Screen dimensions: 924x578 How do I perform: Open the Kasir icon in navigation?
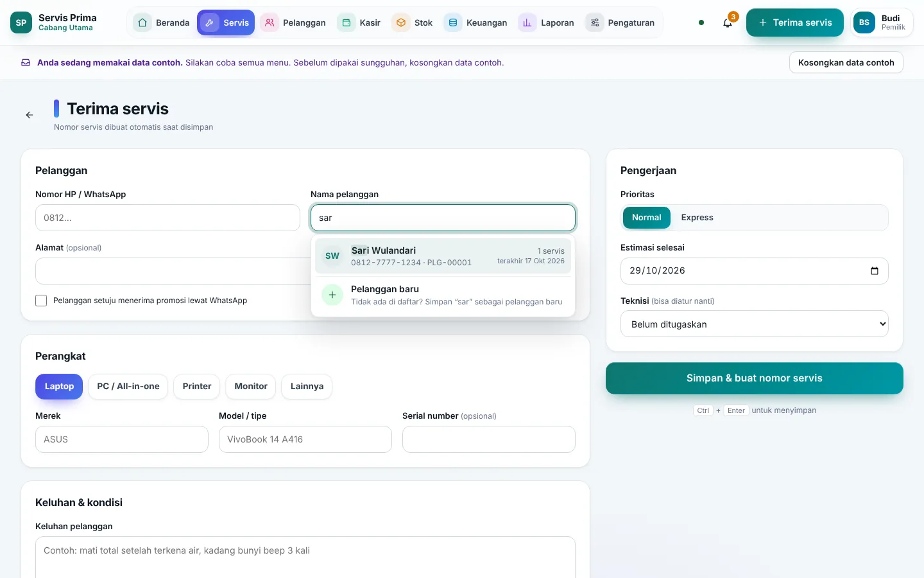tap(346, 22)
